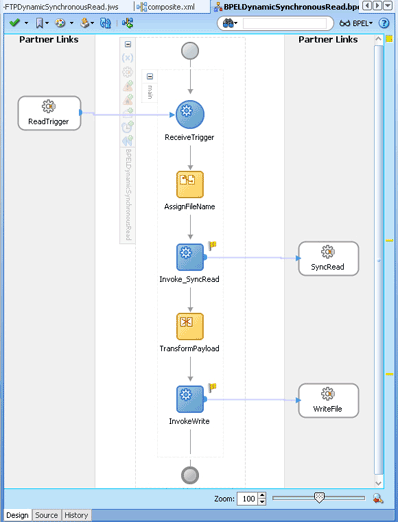The image size is (398, 522).
Task: Click the yellow flag on Invoke_SyncRead
Action: [x=212, y=246]
